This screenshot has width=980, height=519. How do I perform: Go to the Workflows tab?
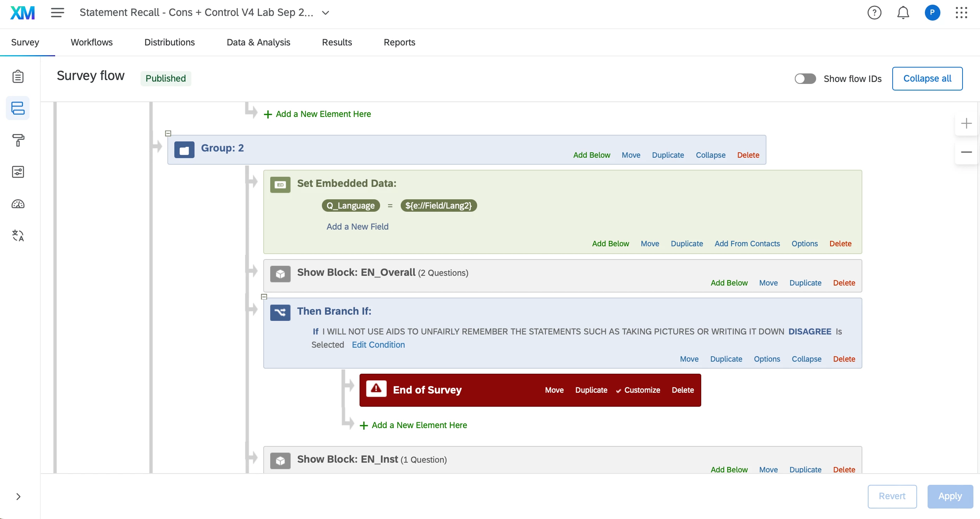click(x=92, y=42)
